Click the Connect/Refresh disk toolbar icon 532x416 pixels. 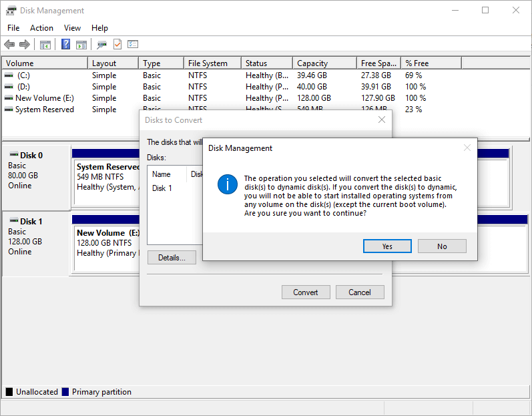pyautogui.click(x=101, y=45)
